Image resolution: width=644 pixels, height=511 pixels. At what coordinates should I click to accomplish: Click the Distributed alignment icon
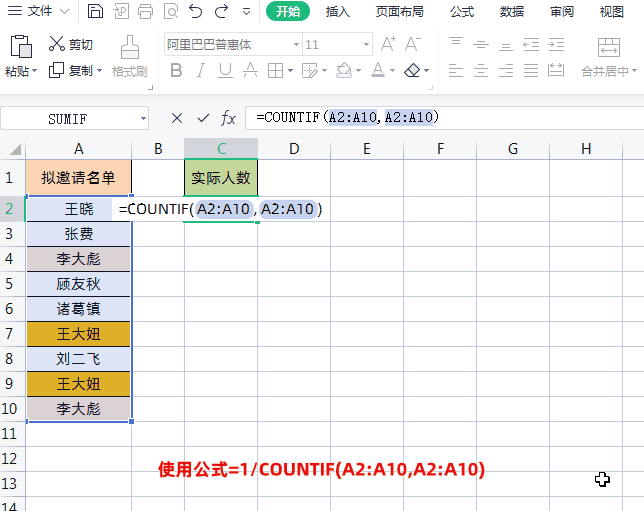[556, 70]
